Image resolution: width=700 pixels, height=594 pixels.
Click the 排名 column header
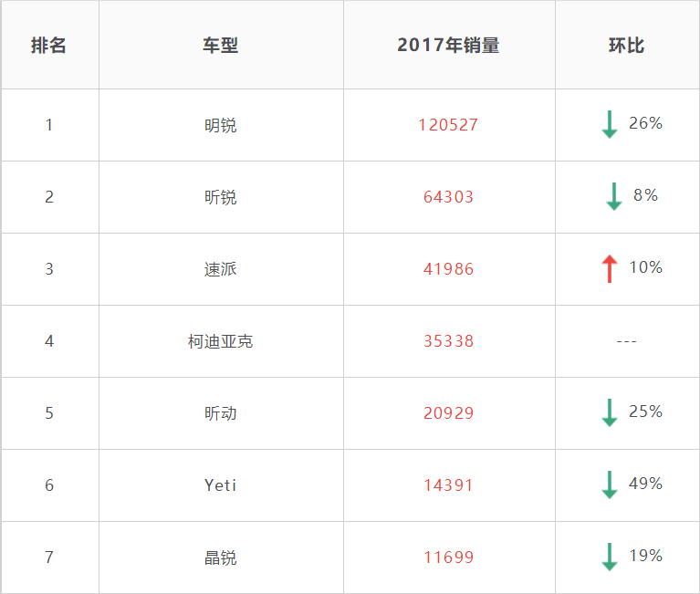coord(49,46)
